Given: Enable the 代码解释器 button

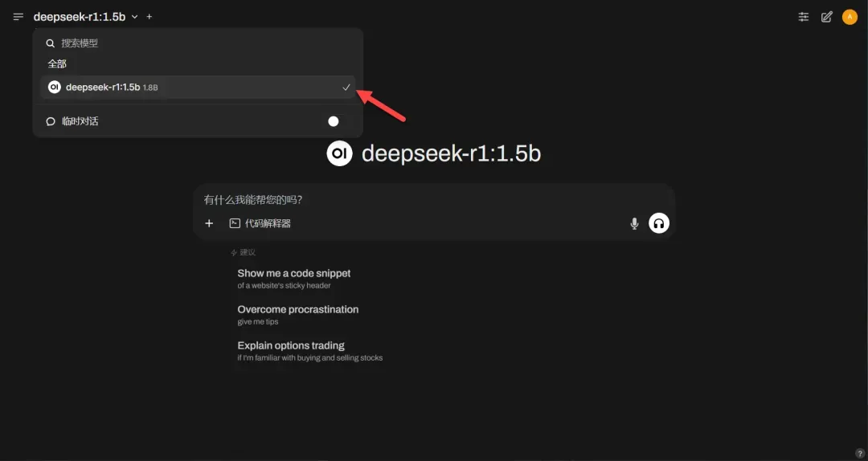Looking at the screenshot, I should [x=260, y=223].
